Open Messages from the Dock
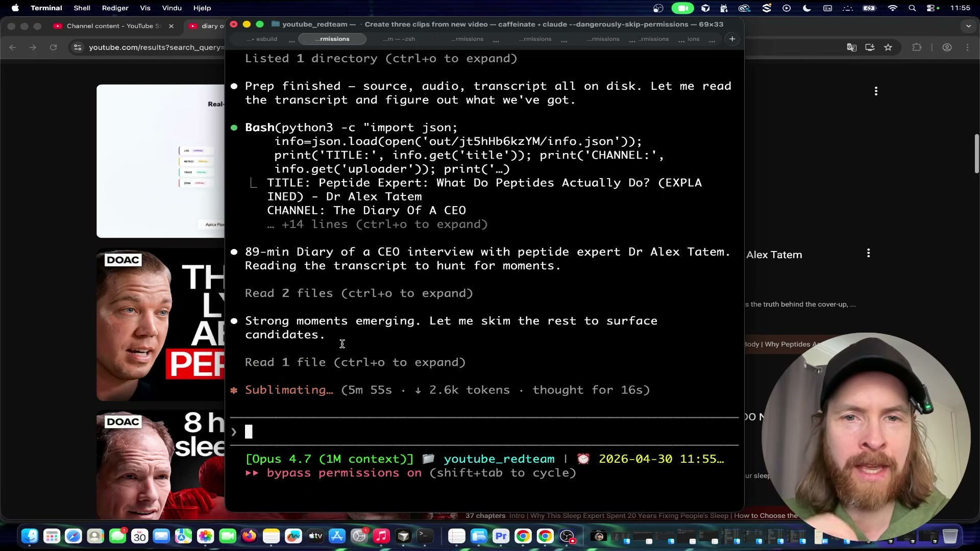The height and width of the screenshot is (551, 980). click(117, 536)
